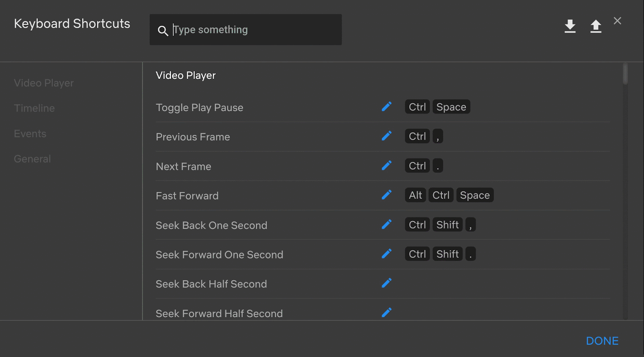Screen dimensions: 644x357
Task: Edit Seek Back One Second shortcut
Action: pos(386,224)
